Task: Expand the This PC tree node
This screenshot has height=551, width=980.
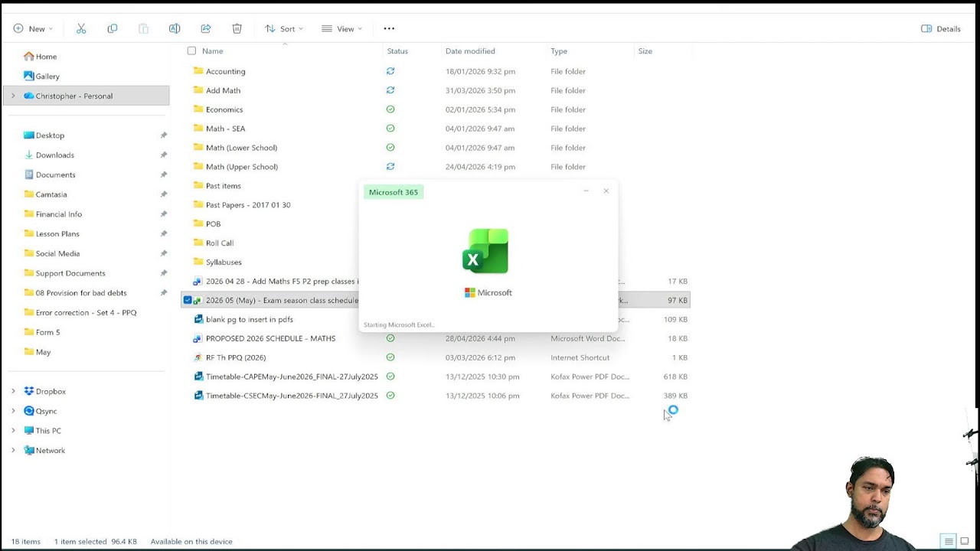Action: [x=13, y=431]
